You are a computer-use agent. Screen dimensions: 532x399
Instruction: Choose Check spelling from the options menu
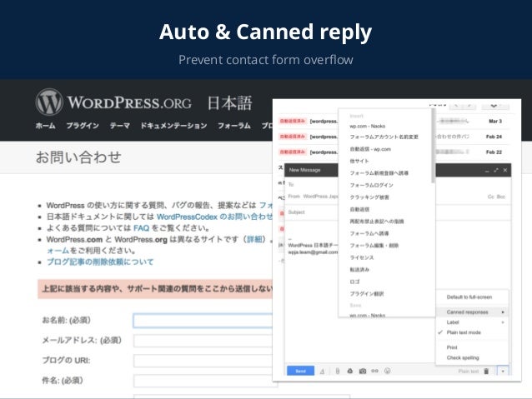(472, 357)
